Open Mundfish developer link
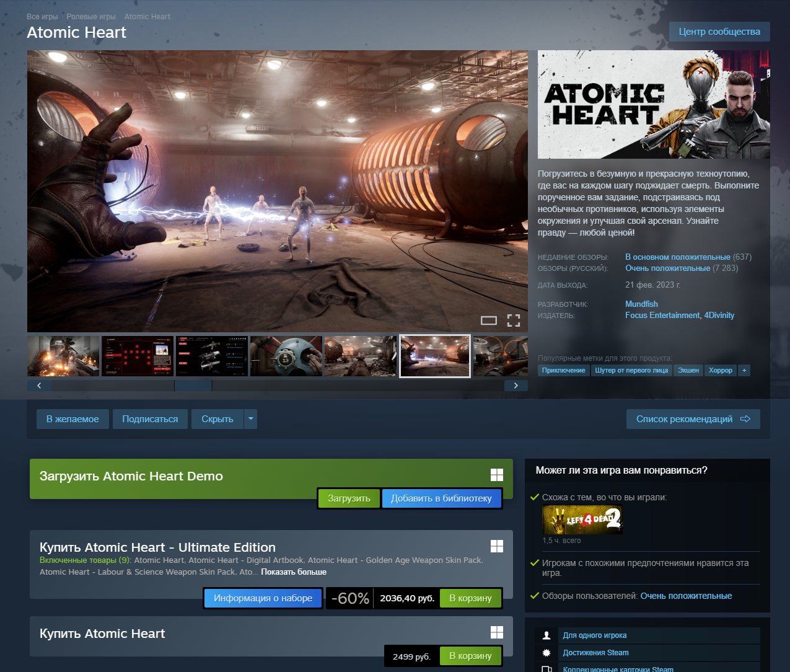This screenshot has height=672, width=790. pyautogui.click(x=641, y=304)
